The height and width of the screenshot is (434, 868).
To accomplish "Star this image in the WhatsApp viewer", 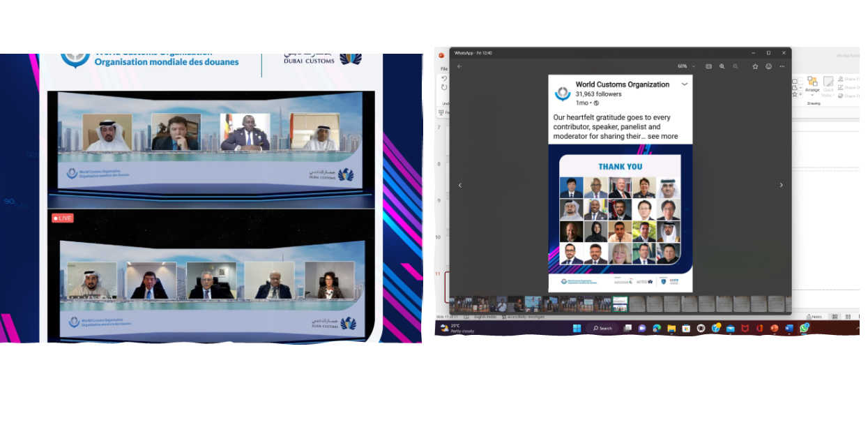I will point(755,66).
